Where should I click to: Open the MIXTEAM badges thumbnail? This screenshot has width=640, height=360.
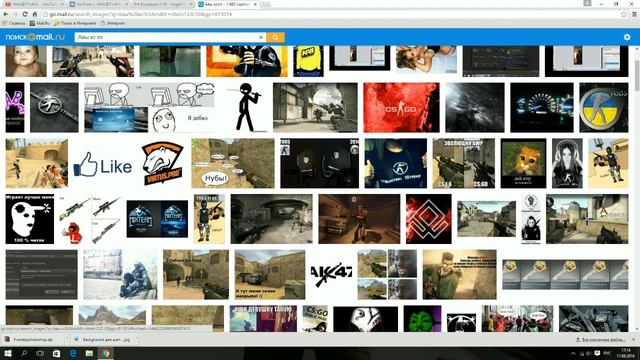[157, 219]
